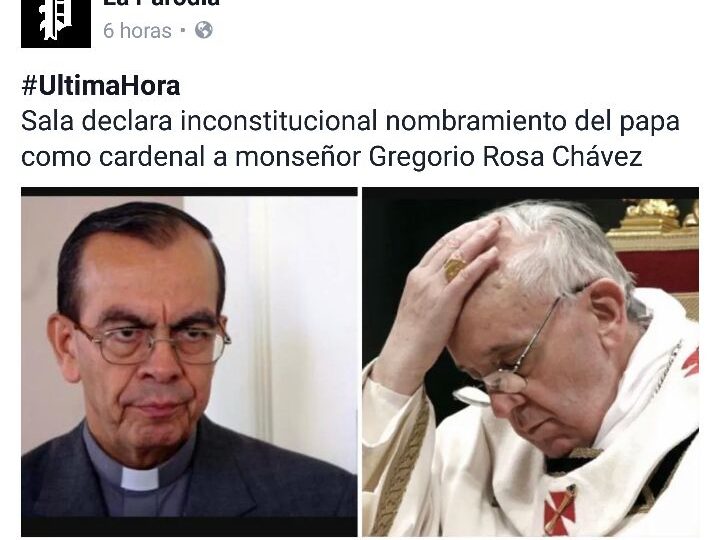Click the caption line mentioning 'como cardenal a monseñor'
This screenshot has width=720, height=540.
(x=331, y=157)
